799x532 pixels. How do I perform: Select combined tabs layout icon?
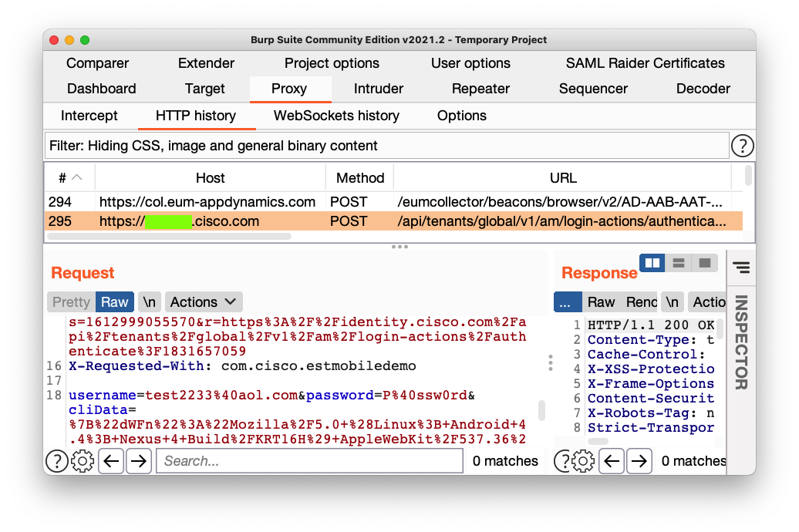(705, 263)
